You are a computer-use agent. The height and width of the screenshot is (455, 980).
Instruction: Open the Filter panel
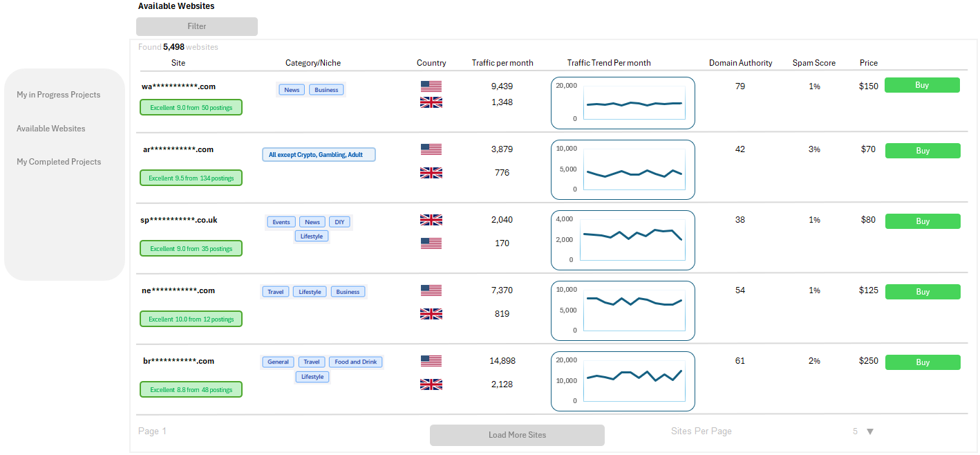point(197,26)
